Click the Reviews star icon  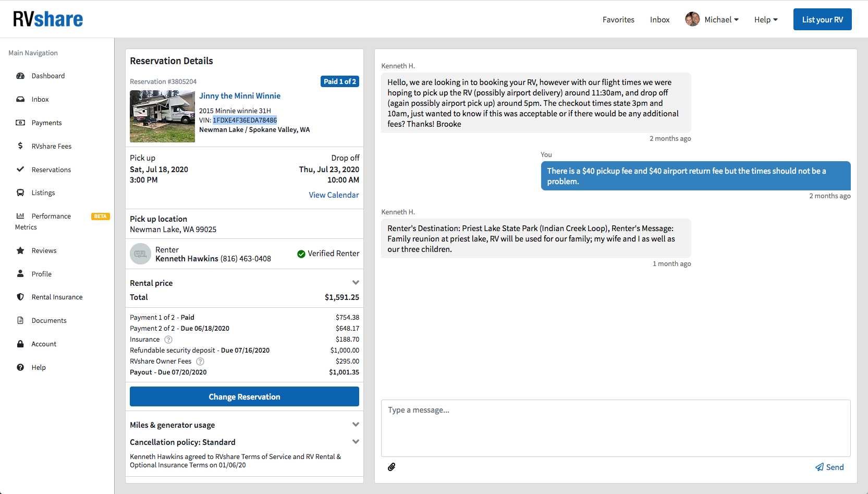(20, 250)
